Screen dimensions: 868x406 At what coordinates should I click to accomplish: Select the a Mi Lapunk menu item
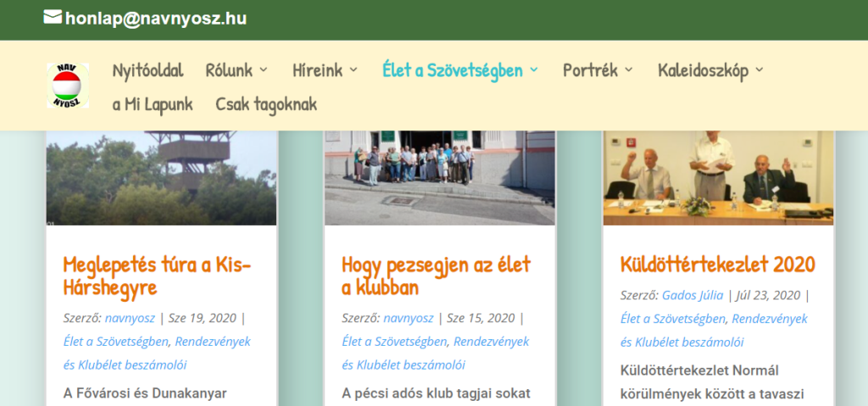pos(153,105)
